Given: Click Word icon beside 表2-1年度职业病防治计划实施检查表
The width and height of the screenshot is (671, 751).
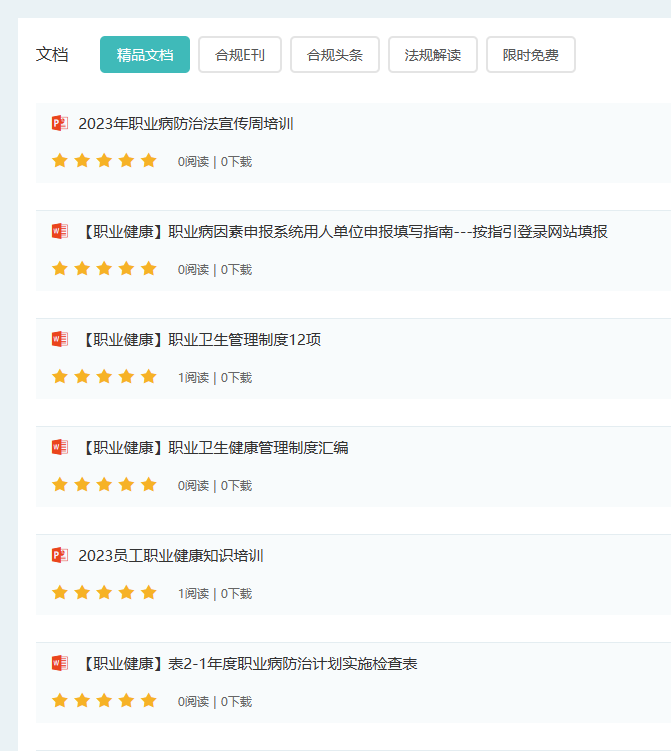Looking at the screenshot, I should [60, 663].
